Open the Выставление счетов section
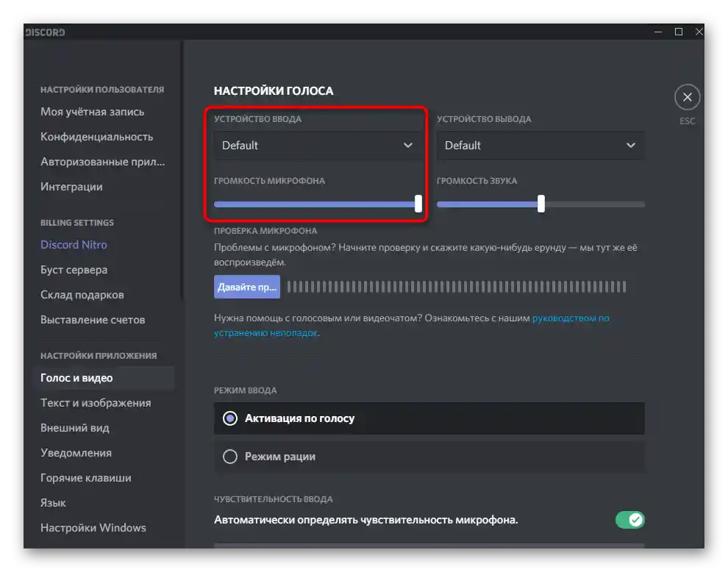The width and height of the screenshot is (728, 572). (x=93, y=320)
